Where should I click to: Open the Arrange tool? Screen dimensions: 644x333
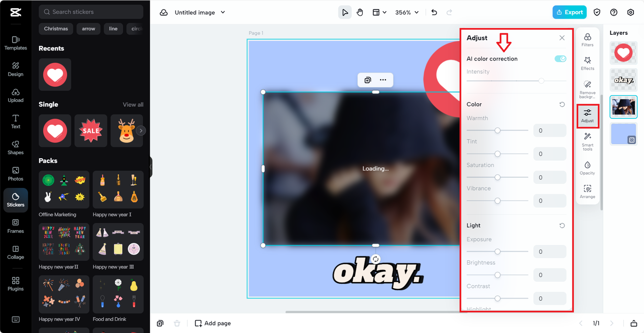tap(587, 191)
